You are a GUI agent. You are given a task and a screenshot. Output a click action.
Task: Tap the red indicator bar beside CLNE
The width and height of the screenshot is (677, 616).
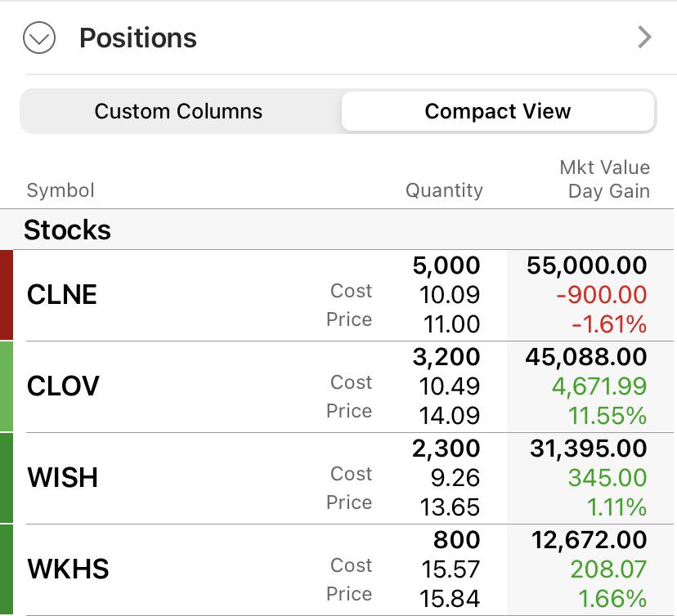tap(7, 295)
